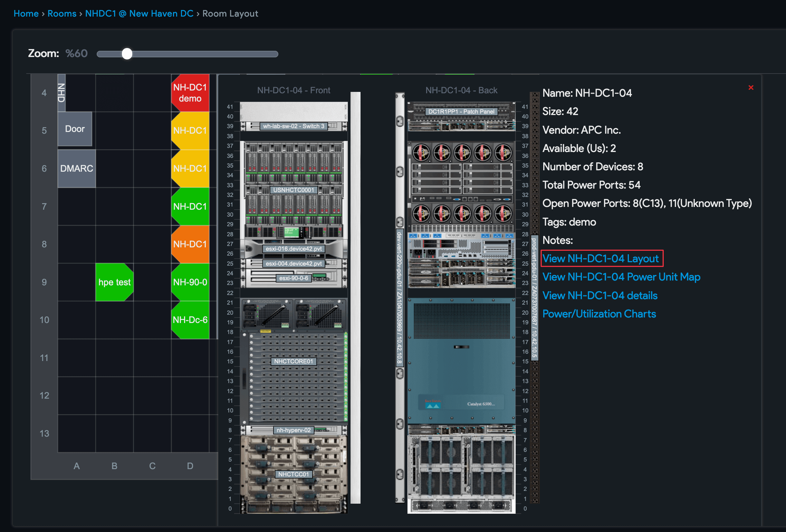Select the DMARC cell in the room grid

coord(76,169)
